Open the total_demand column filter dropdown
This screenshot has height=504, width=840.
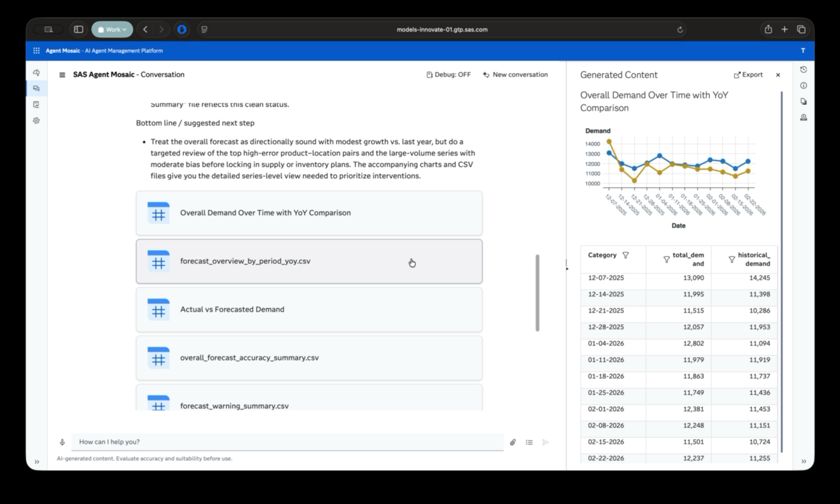(667, 259)
